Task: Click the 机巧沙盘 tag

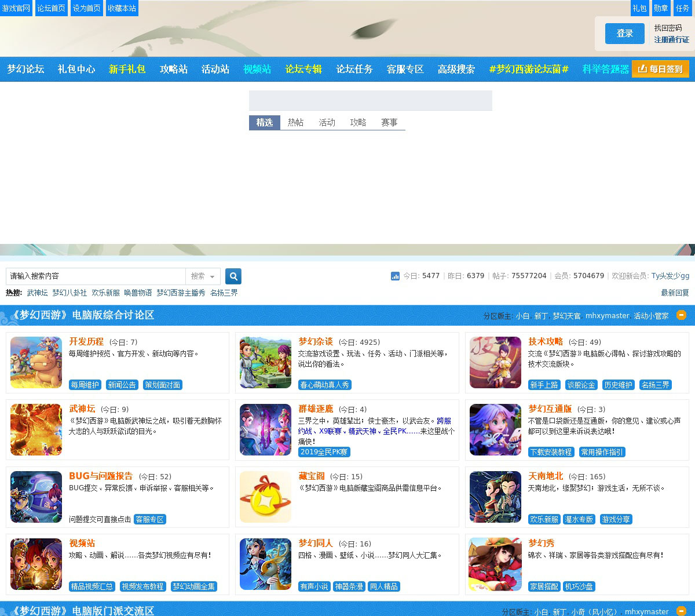Action: point(579,586)
